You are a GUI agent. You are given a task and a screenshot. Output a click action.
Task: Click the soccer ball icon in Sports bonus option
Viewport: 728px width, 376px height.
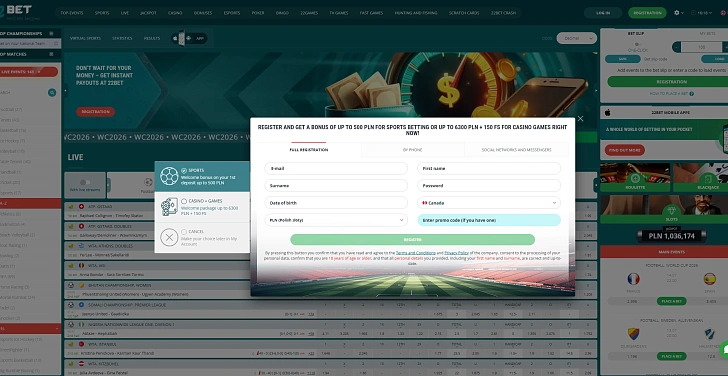[169, 176]
